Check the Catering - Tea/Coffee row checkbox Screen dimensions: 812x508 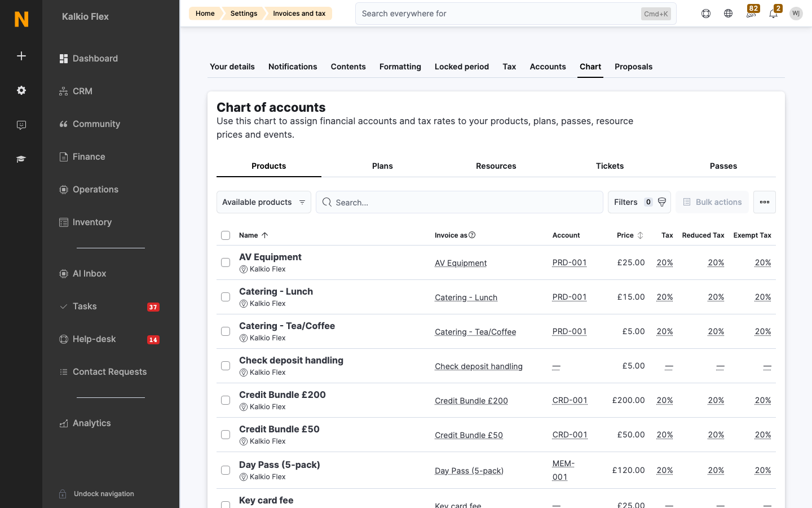click(226, 331)
